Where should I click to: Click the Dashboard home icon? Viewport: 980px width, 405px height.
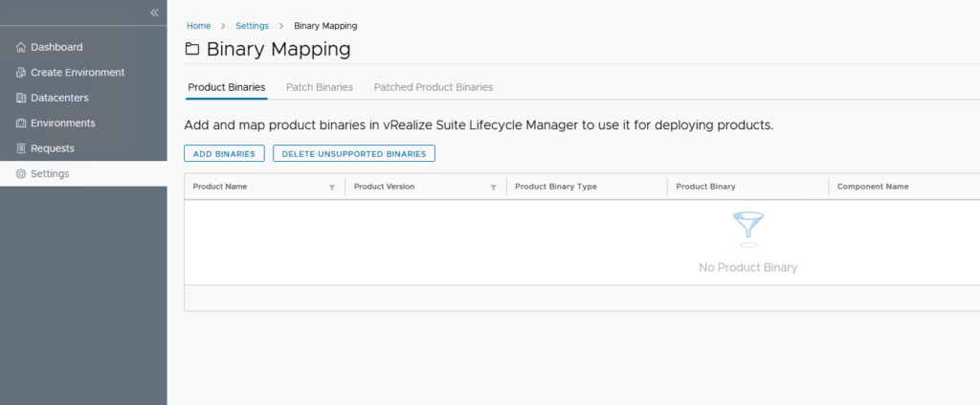[x=21, y=47]
